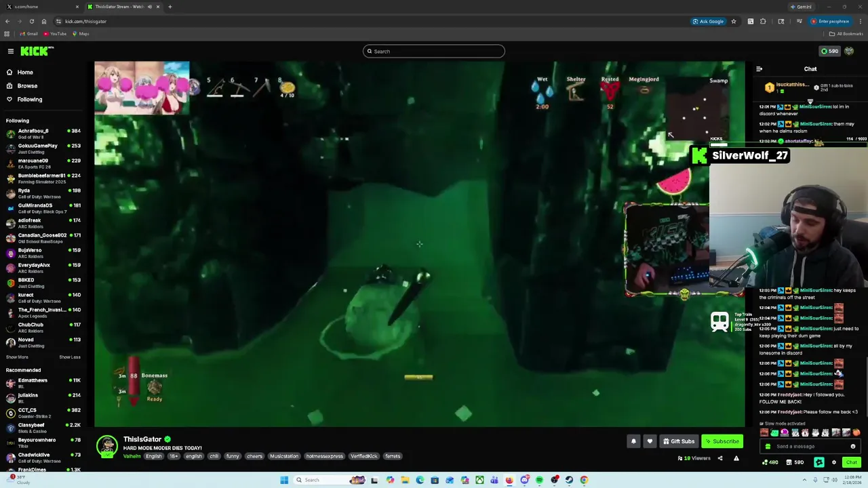Click the Ask Google button
868x488 pixels.
click(x=708, y=21)
